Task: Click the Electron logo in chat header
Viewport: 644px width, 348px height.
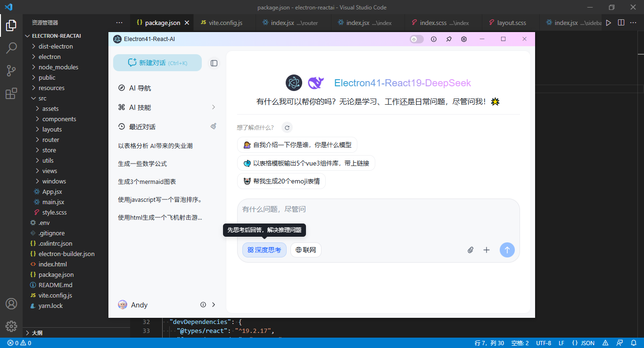Action: tap(294, 83)
